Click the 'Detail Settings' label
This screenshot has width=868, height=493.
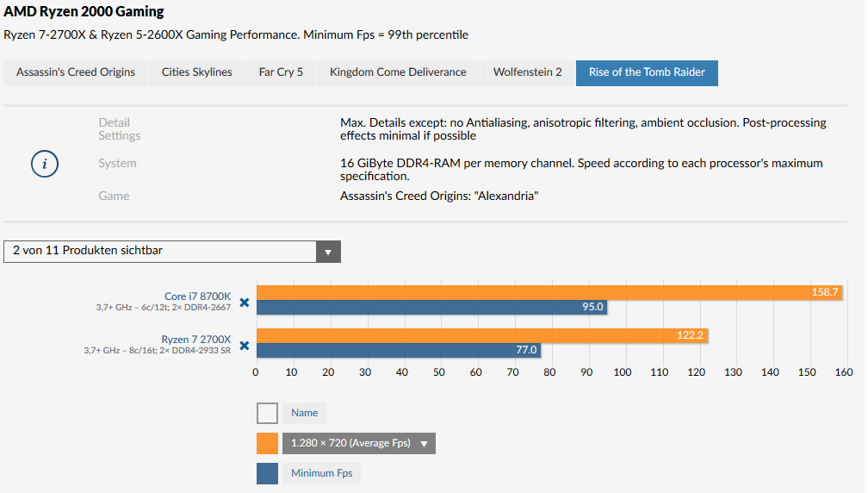(x=120, y=129)
